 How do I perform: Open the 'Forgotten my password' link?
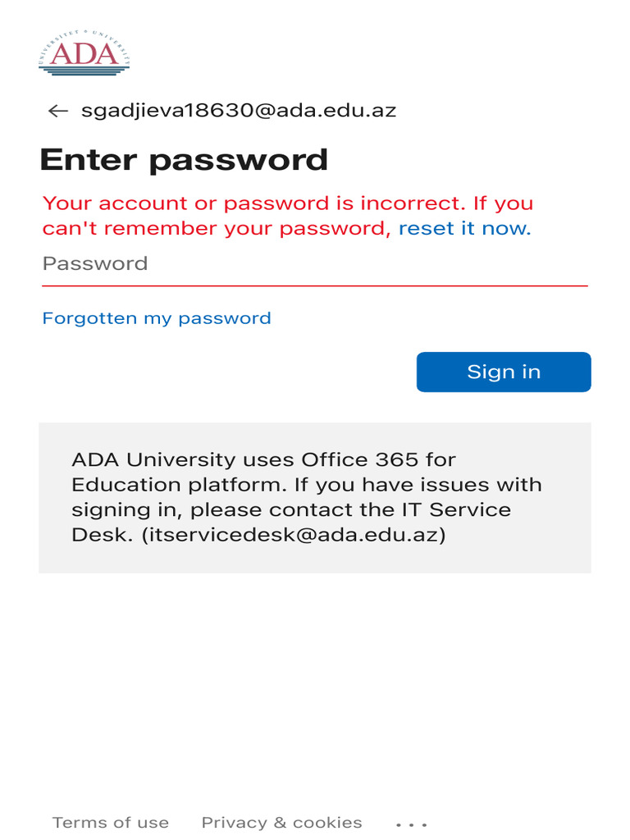[x=157, y=319]
